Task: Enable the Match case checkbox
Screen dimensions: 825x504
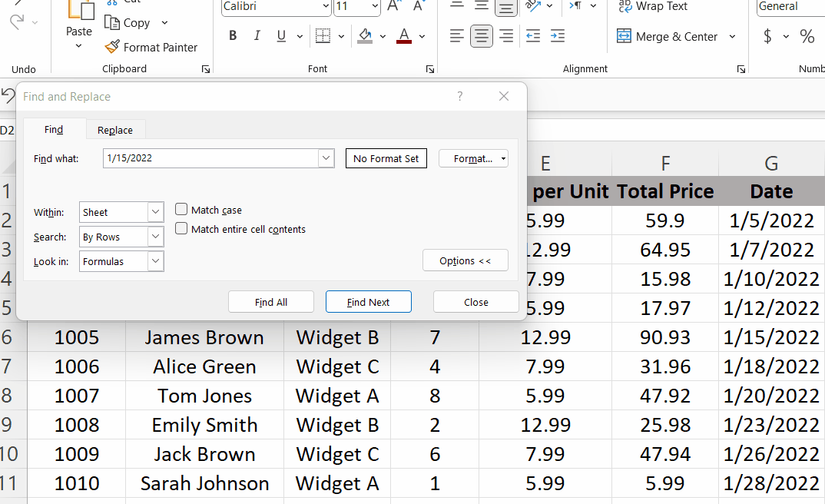Action: (x=181, y=210)
